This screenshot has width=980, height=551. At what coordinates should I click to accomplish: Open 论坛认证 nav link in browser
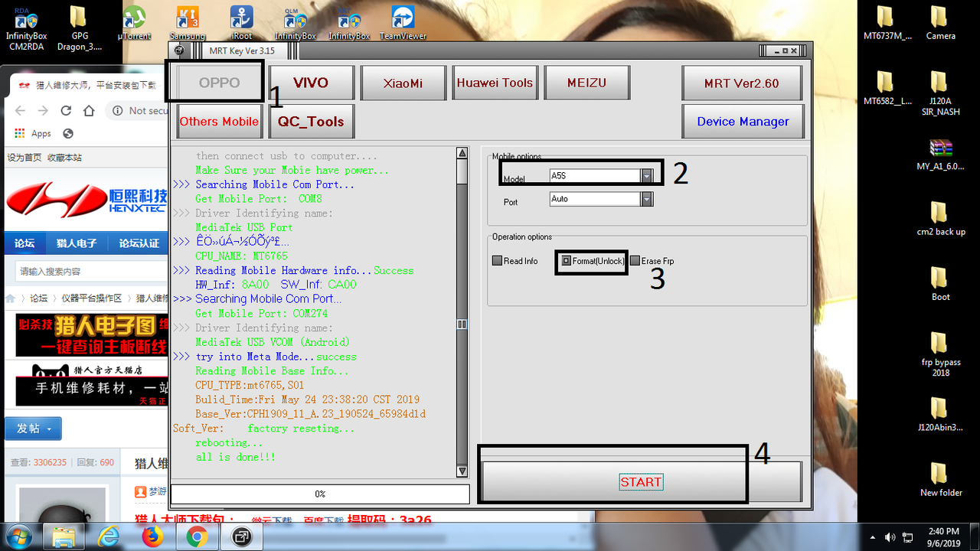click(139, 243)
